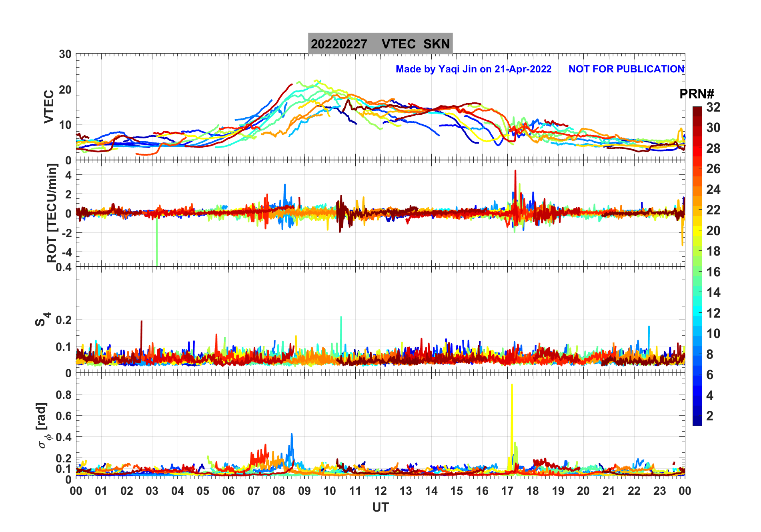Click the colorbar label 32

[713, 107]
